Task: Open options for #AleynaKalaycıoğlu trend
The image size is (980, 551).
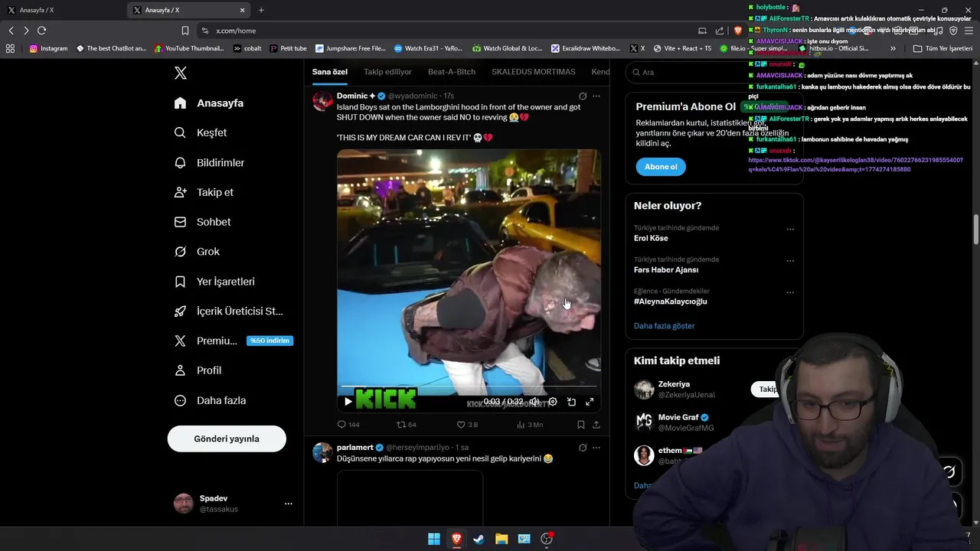Action: tap(790, 292)
